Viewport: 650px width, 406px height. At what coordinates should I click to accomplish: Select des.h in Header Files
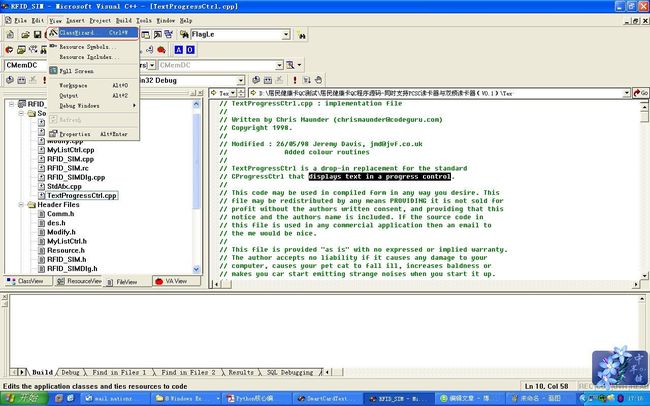[56, 223]
